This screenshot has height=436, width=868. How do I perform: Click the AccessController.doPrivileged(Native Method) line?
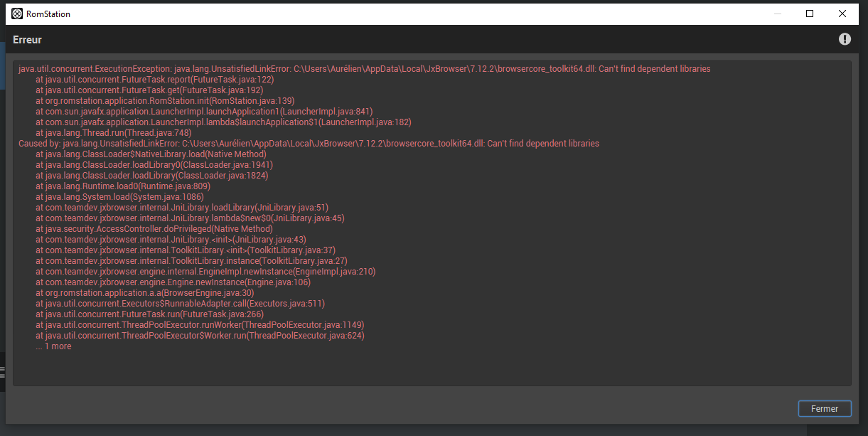154,229
